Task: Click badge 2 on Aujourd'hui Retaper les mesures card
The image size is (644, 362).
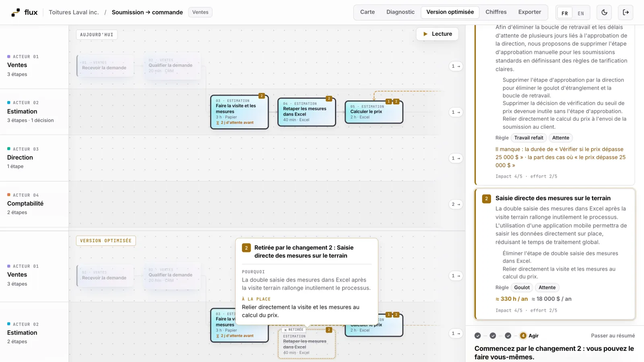Action: click(329, 99)
